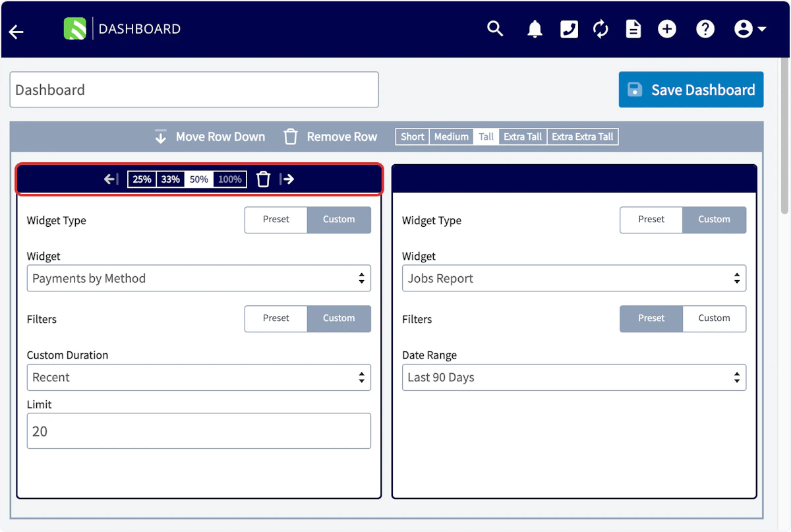Click the Dashboard name input field
This screenshot has height=532, width=791.
click(194, 90)
